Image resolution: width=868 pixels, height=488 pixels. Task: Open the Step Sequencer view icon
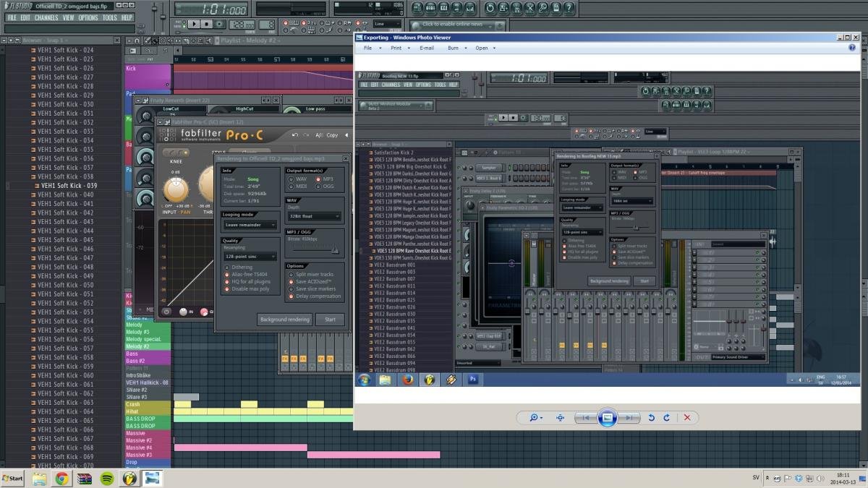pos(432,8)
